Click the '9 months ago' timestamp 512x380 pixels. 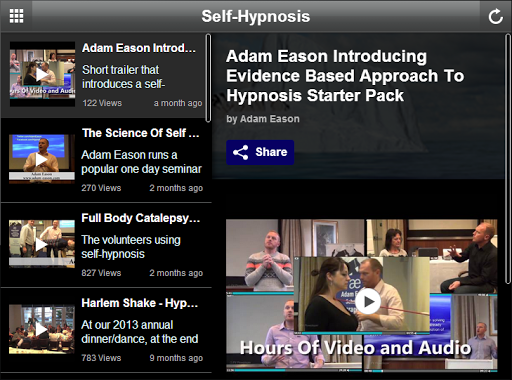tap(176, 358)
